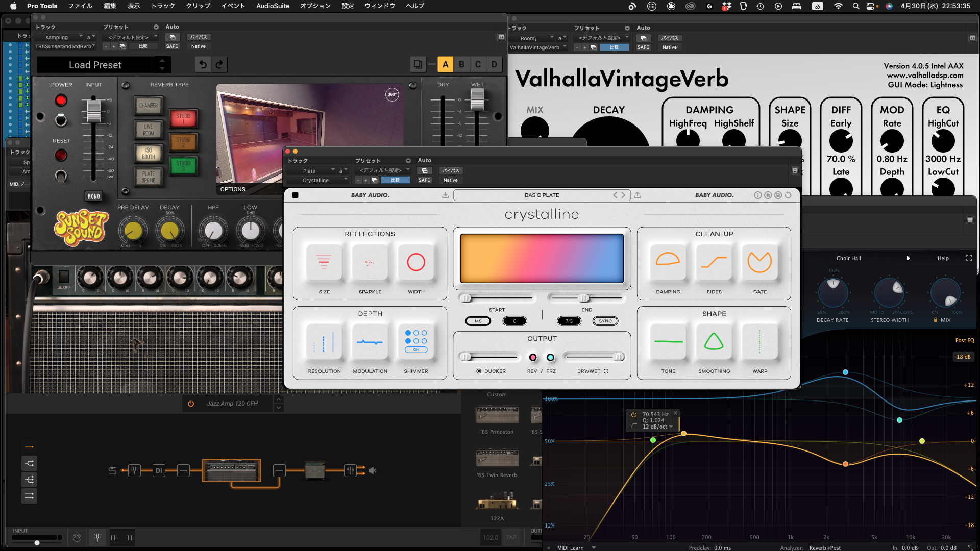Screen dimensions: 980x551
Task: Click the Crystalline preset download icon
Action: [446, 195]
